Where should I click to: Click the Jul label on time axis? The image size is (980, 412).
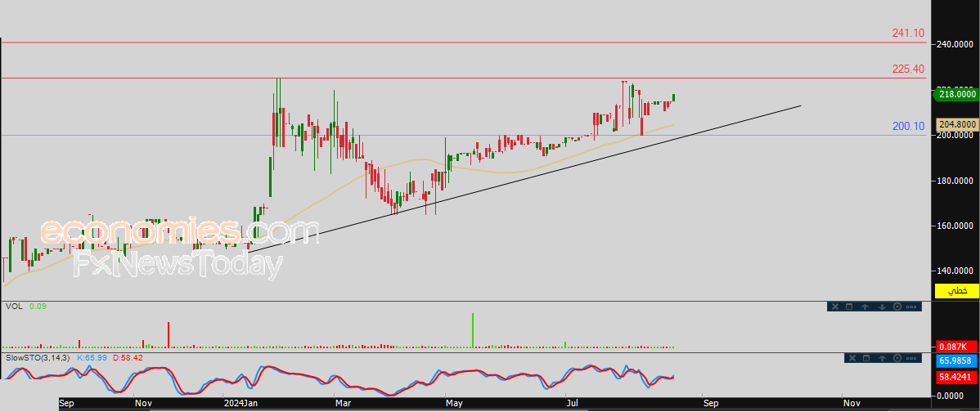click(572, 403)
